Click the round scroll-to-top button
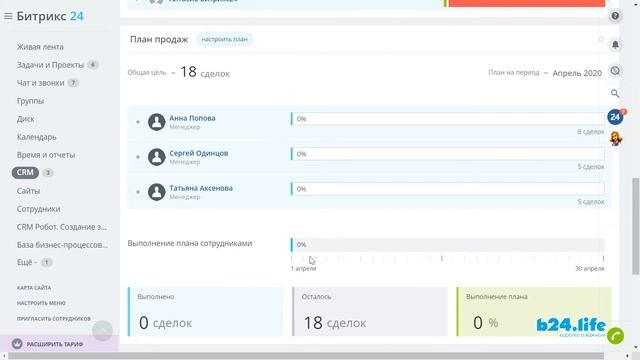Image resolution: width=640 pixels, height=360 pixels. point(102,330)
